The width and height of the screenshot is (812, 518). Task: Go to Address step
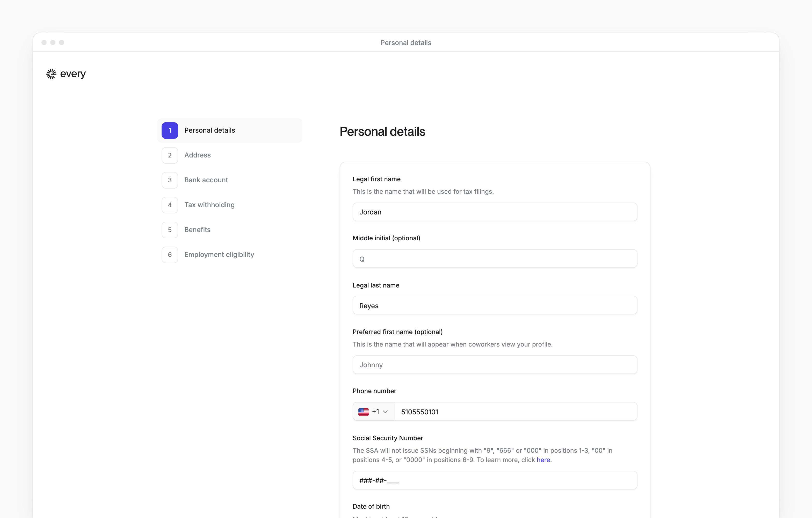tap(230, 155)
